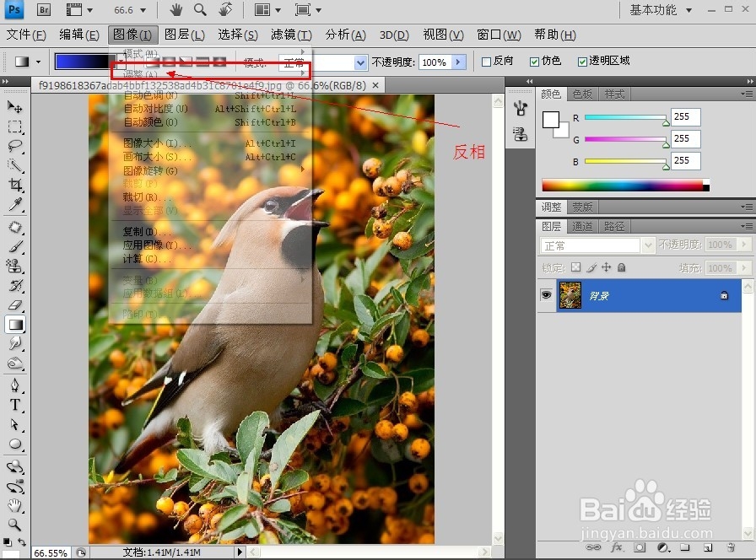Create new adjustment layer icon
Viewport: 756px width, 560px height.
point(664,547)
